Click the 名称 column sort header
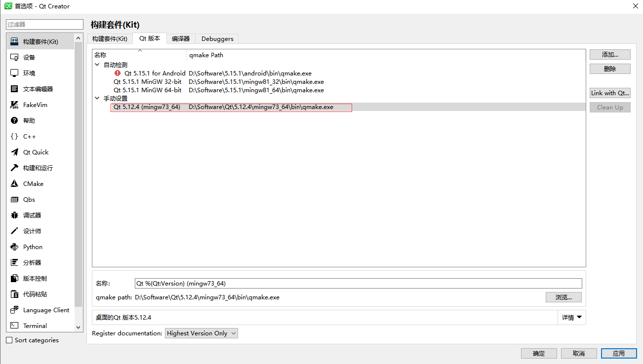Screen dimensions: 643x364 click(x=139, y=55)
